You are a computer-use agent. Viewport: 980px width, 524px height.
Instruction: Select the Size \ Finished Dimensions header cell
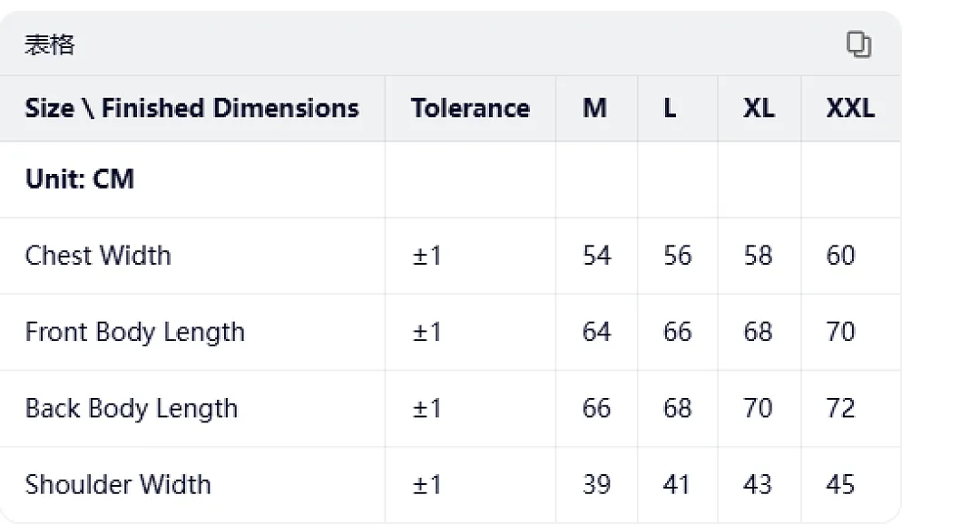click(x=191, y=108)
